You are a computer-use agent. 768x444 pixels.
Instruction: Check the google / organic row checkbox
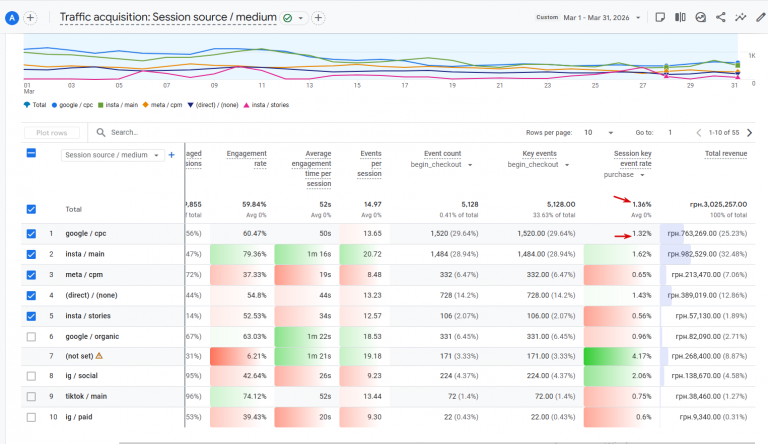coord(31,337)
